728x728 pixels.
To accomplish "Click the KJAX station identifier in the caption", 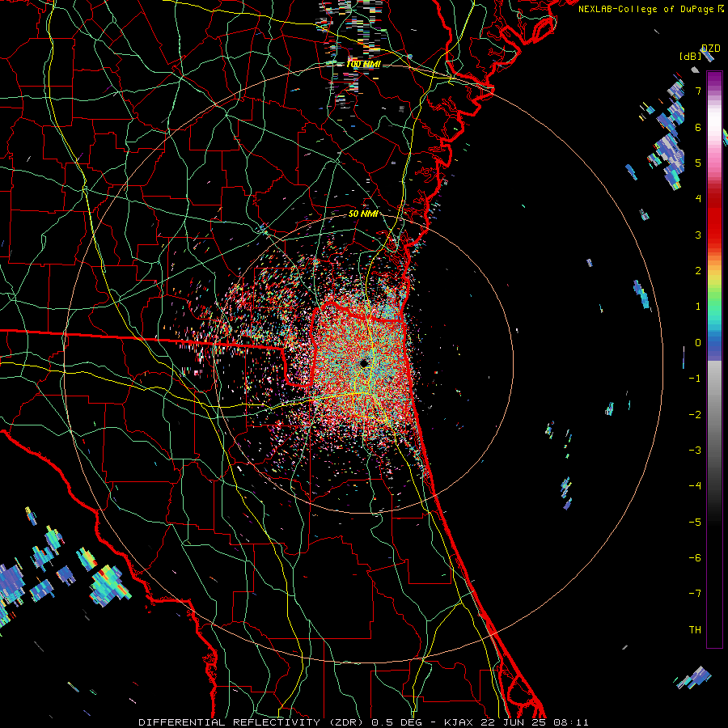I will coord(459,722).
